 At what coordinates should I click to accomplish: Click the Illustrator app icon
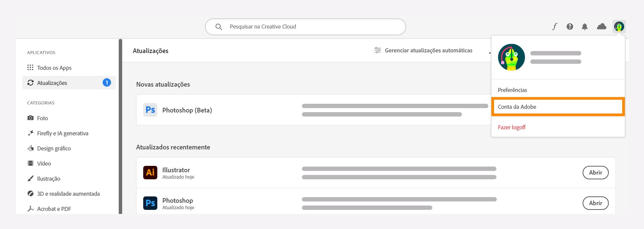point(150,172)
